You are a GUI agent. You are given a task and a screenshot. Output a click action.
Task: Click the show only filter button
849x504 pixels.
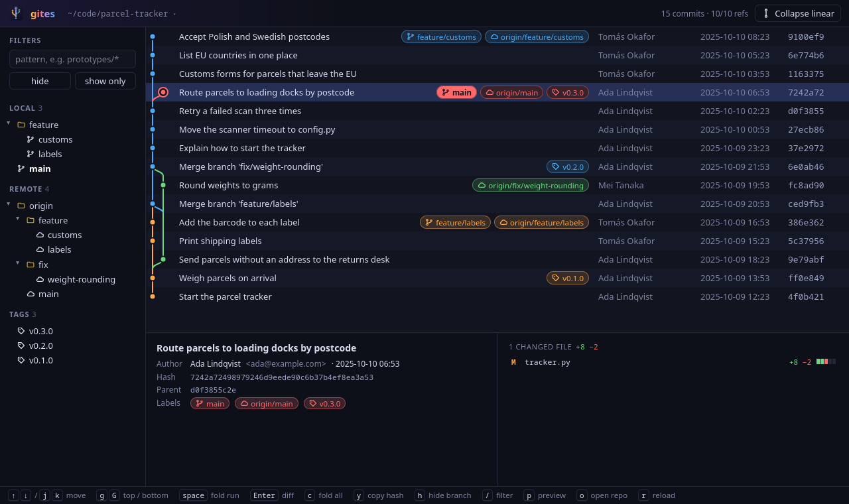pos(105,81)
